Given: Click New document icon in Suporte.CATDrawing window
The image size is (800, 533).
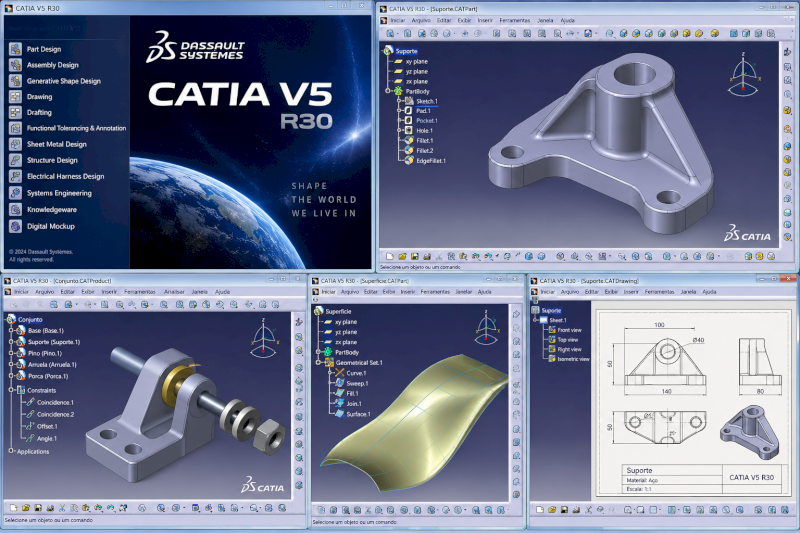Looking at the screenshot, I should 540,510.
